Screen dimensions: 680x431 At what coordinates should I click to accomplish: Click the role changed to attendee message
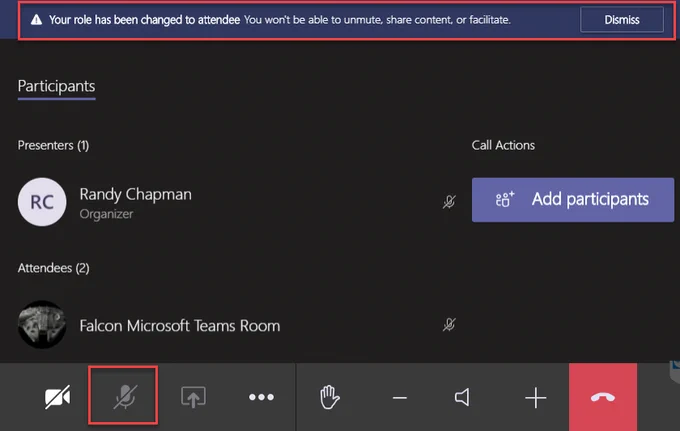(280, 20)
